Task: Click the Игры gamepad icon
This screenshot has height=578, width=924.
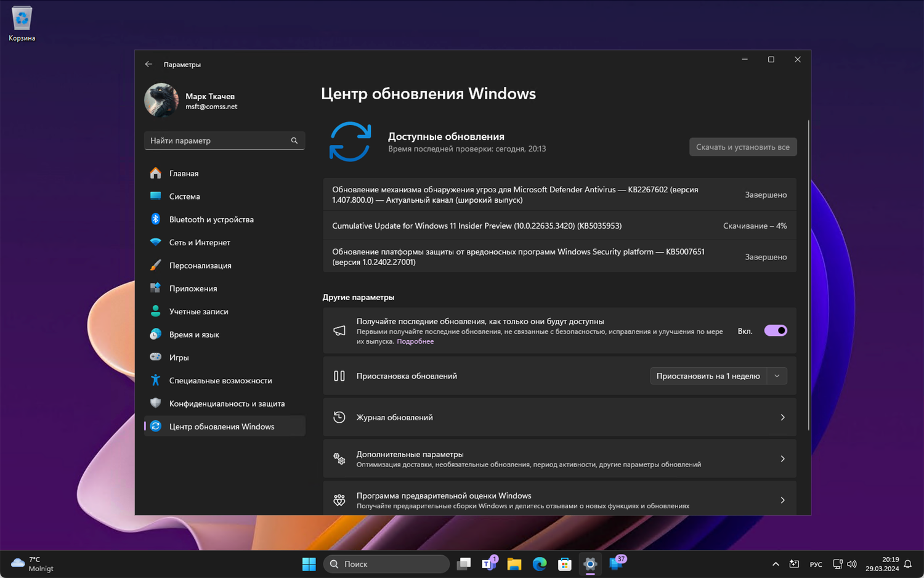Action: [x=156, y=357]
